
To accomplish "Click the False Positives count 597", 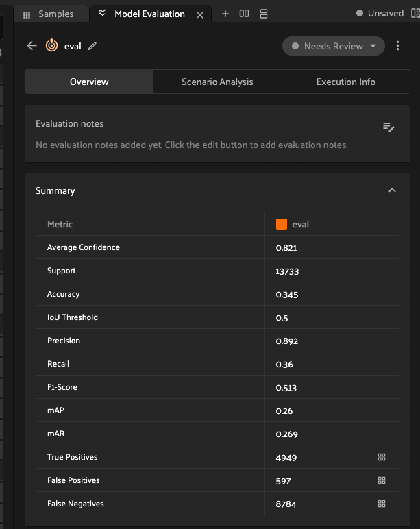I will (x=283, y=481).
